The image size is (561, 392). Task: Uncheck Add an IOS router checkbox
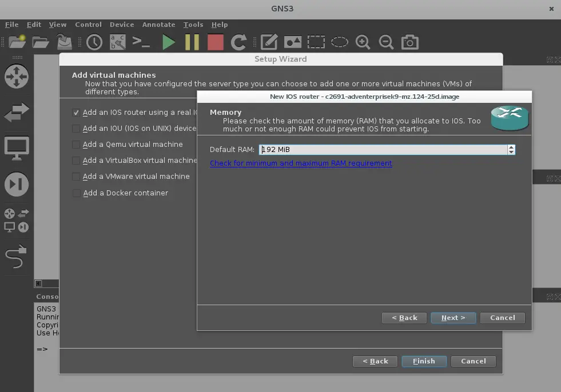76,113
